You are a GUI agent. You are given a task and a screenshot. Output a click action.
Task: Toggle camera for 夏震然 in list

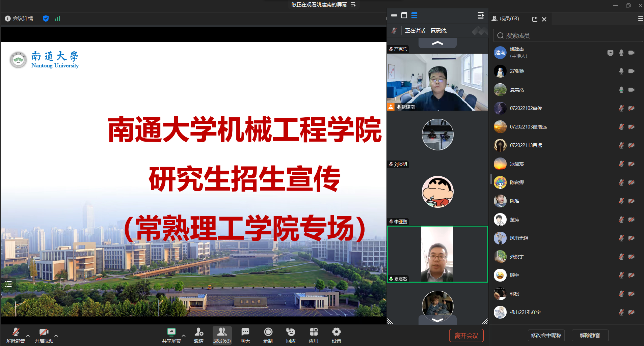pos(631,90)
